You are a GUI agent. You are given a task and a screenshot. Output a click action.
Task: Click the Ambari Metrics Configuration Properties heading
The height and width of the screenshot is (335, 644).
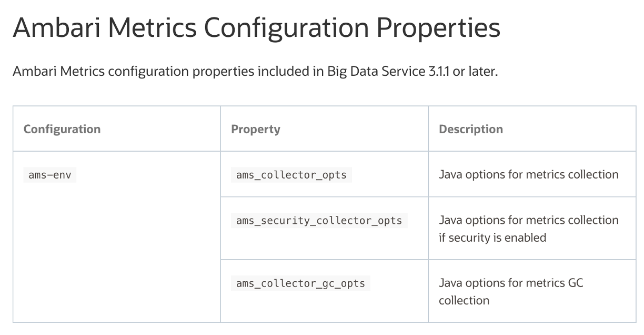pyautogui.click(x=256, y=28)
